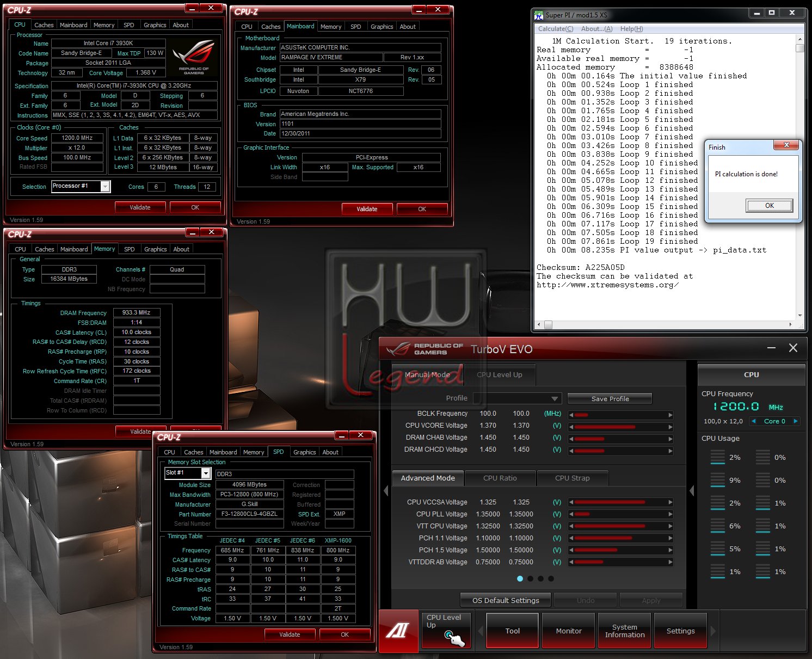The image size is (812, 659).
Task: Click the Part Number field F3-12800CL9-4GBZL
Action: (x=250, y=514)
